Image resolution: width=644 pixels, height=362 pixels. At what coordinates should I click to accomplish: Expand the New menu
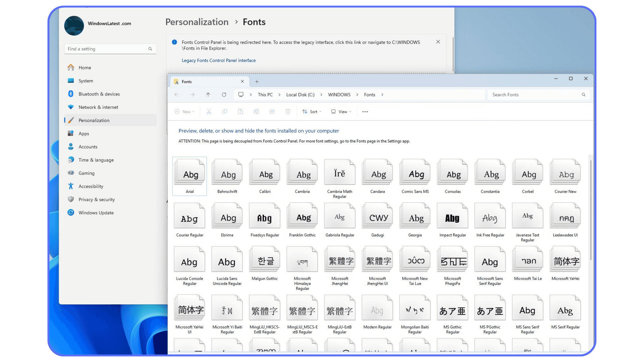(x=184, y=111)
